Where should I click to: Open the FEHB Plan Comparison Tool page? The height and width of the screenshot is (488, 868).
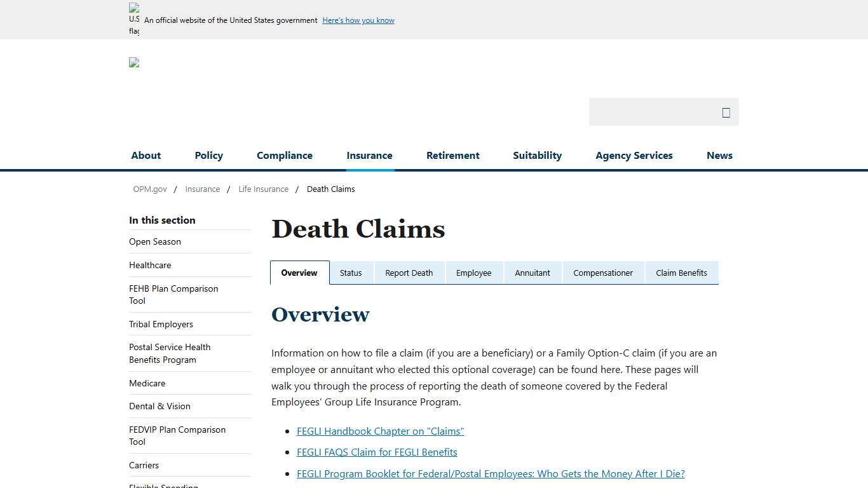(173, 295)
